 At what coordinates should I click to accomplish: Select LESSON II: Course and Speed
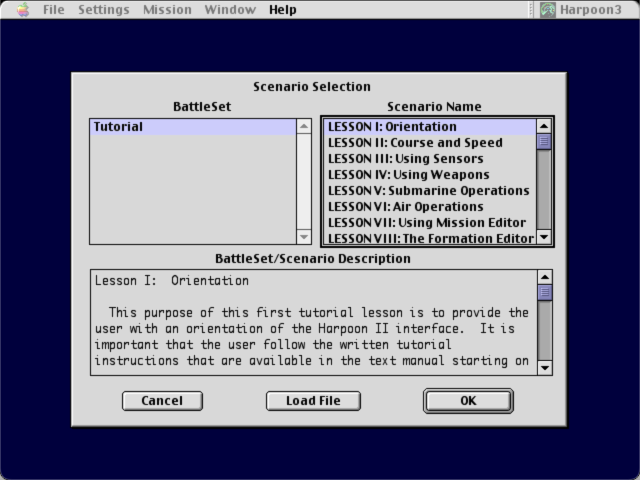[x=430, y=142]
